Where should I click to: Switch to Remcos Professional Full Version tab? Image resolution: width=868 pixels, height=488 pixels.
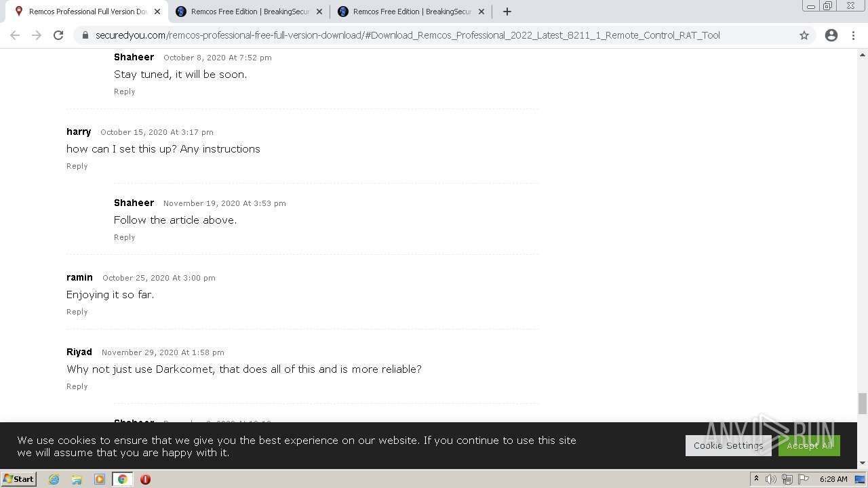click(87, 12)
